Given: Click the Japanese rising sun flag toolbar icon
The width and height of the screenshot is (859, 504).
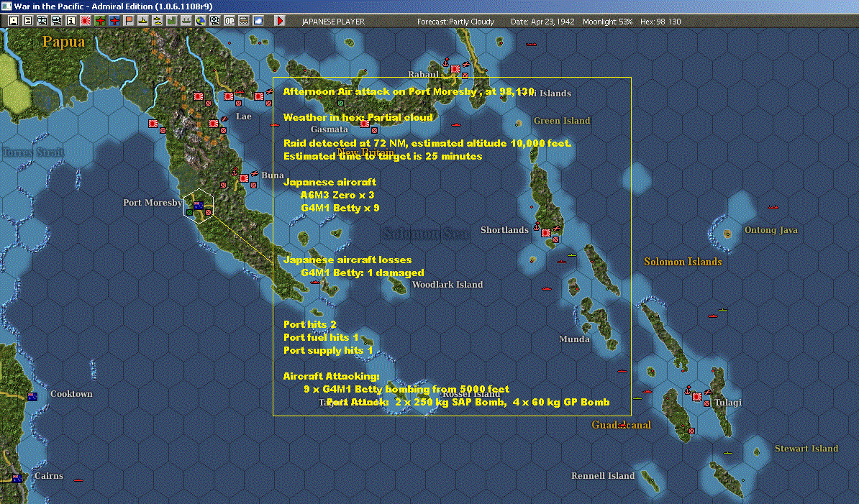Looking at the screenshot, I should tap(86, 21).
